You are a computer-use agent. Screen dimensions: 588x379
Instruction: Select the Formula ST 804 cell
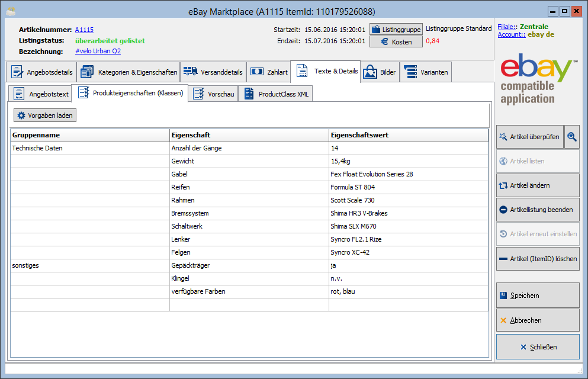pyautogui.click(x=409, y=187)
